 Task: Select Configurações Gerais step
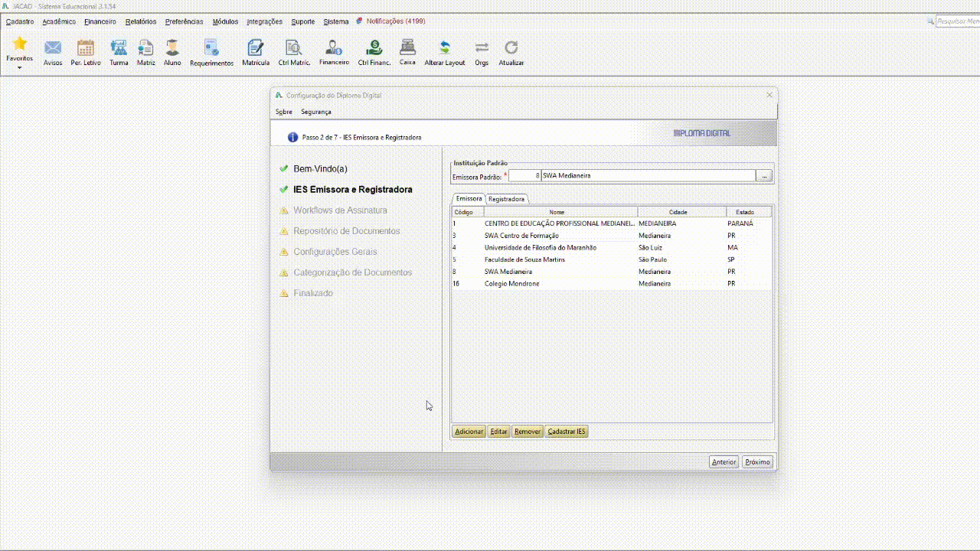coord(335,251)
